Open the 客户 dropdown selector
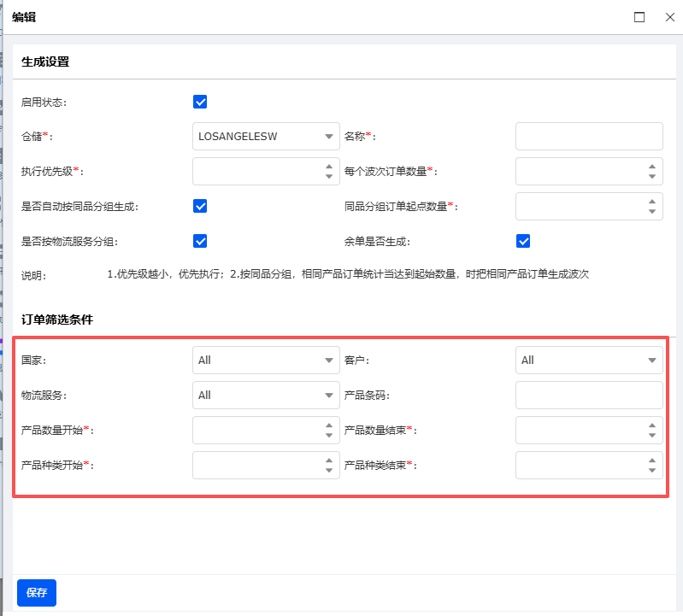 652,361
